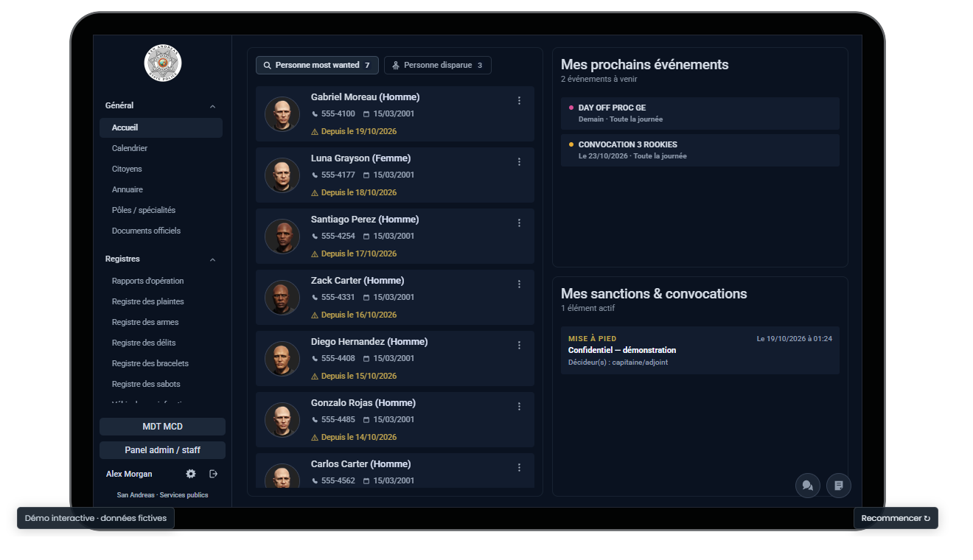The width and height of the screenshot is (973, 560).
Task: Open Registre des bracelets
Action: [161, 363]
